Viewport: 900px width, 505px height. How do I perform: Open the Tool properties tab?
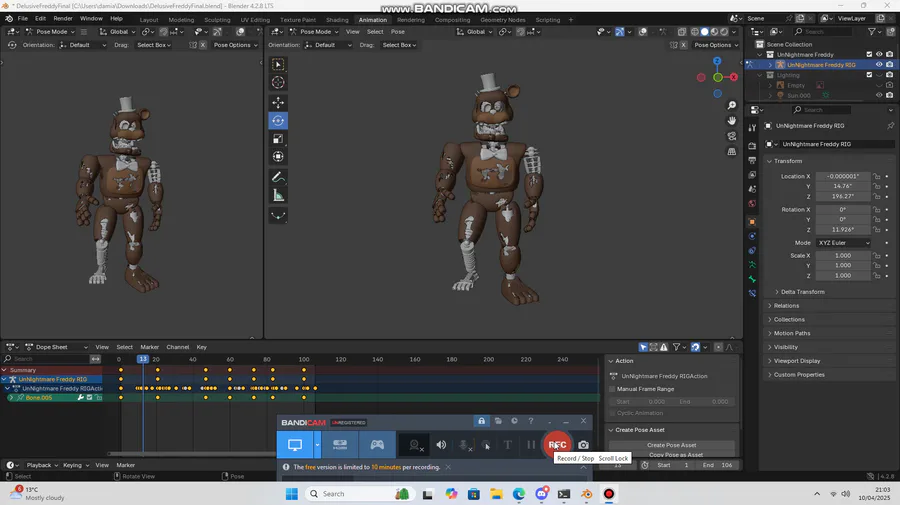click(752, 127)
